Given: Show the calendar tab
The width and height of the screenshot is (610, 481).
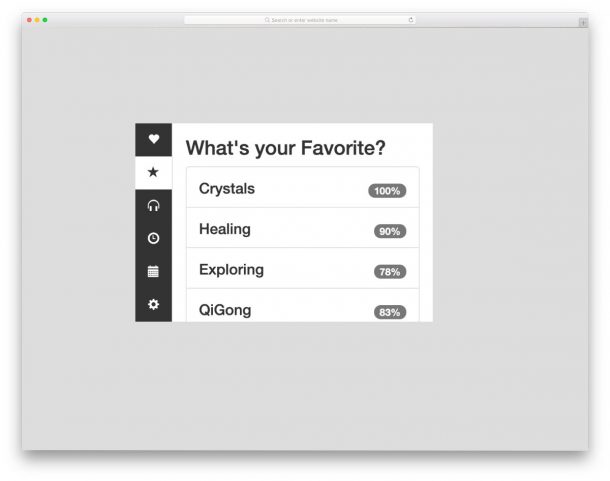Looking at the screenshot, I should [x=153, y=271].
